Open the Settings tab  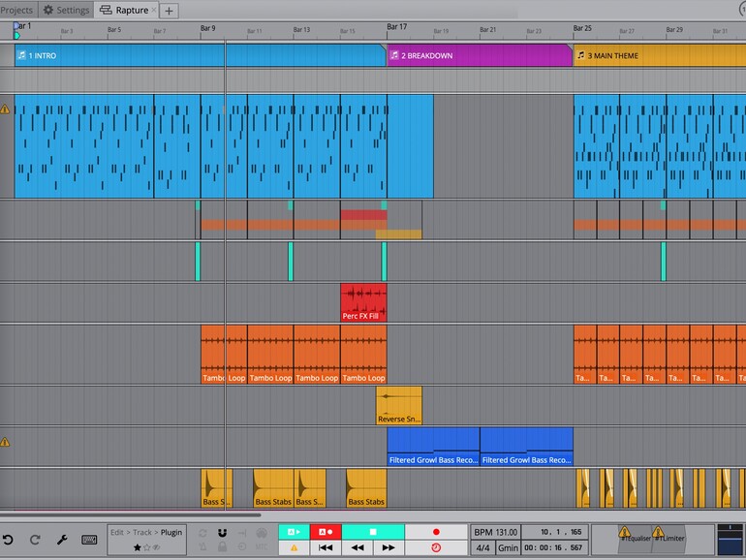click(66, 10)
